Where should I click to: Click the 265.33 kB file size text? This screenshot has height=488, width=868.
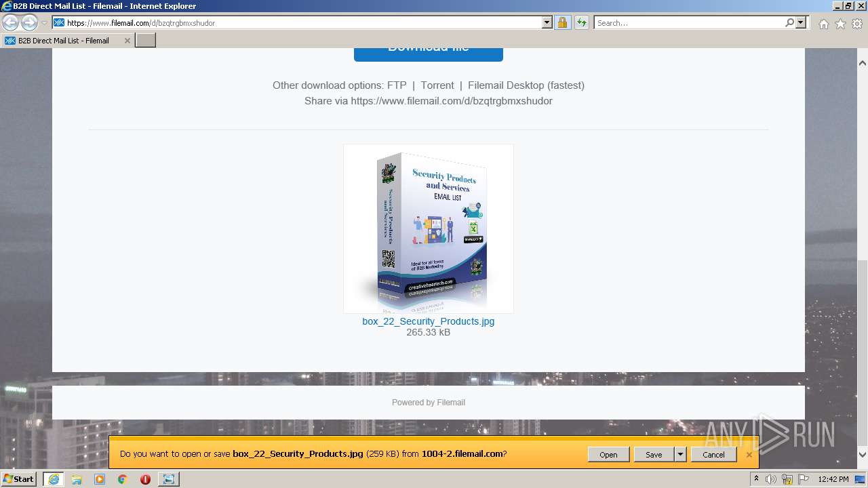pos(429,332)
